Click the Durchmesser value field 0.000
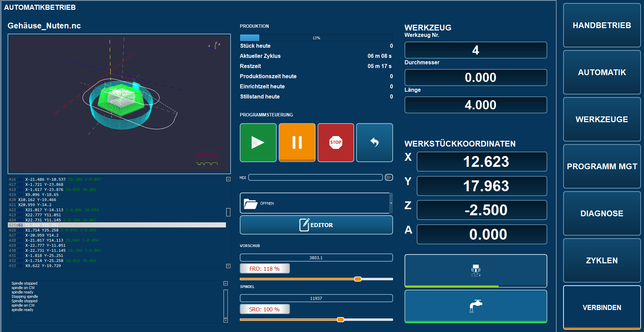Viewport: 644px width, 332px height. (x=476, y=78)
